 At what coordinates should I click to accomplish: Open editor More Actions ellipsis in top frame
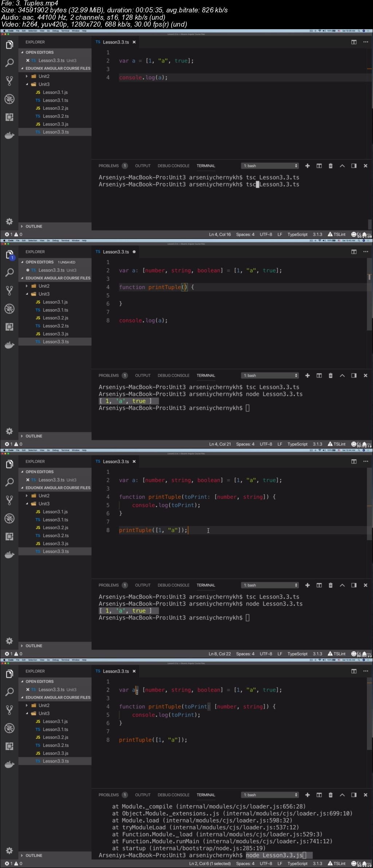pos(365,42)
